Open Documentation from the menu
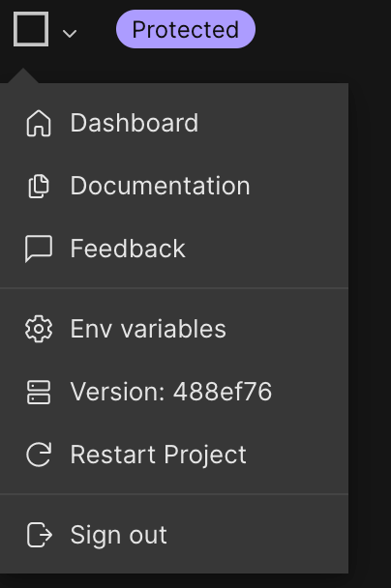 (174, 186)
